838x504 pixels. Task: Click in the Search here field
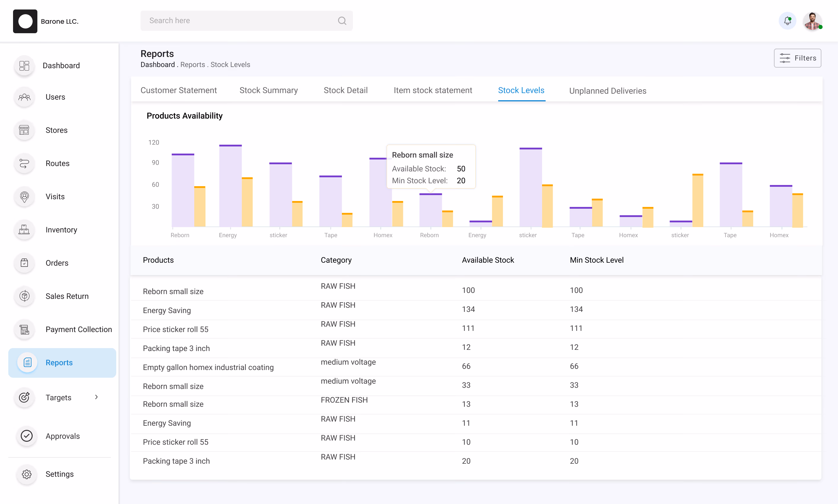[x=246, y=21]
